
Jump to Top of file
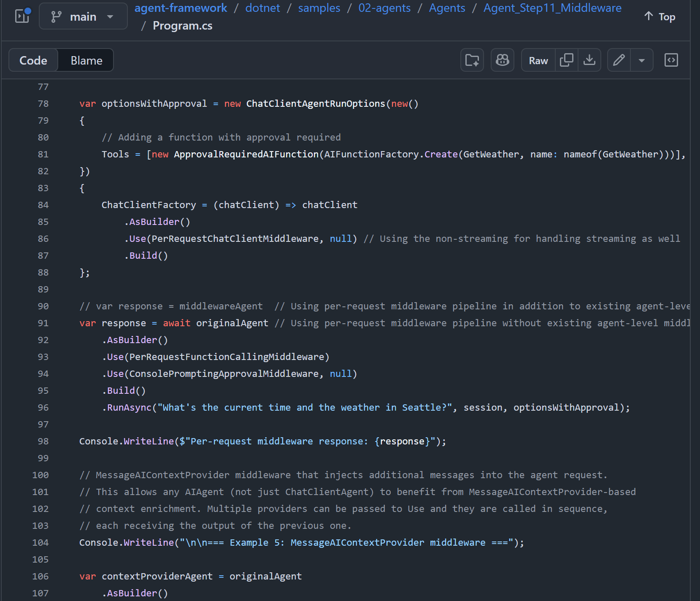point(660,17)
